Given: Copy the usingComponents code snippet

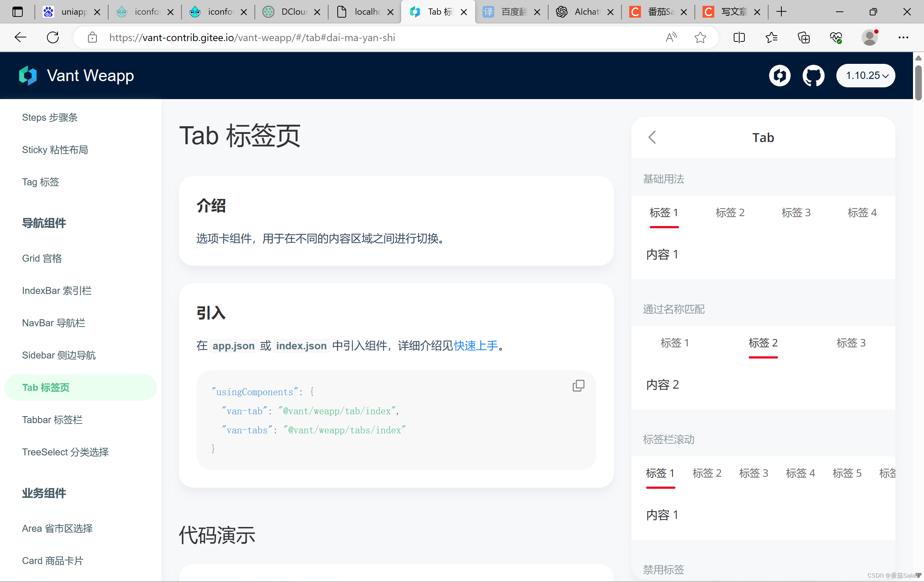Looking at the screenshot, I should click(578, 385).
